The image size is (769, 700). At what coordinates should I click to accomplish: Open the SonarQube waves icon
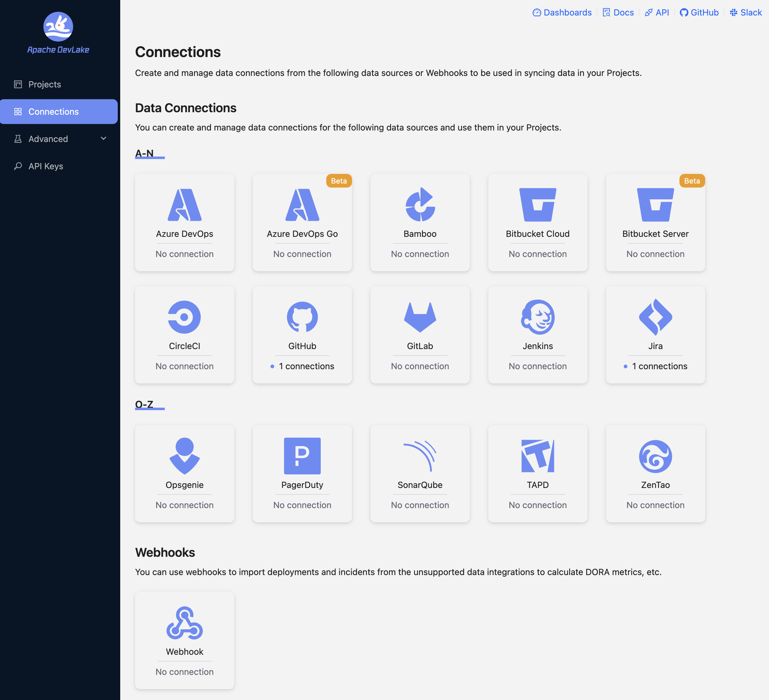pos(420,456)
